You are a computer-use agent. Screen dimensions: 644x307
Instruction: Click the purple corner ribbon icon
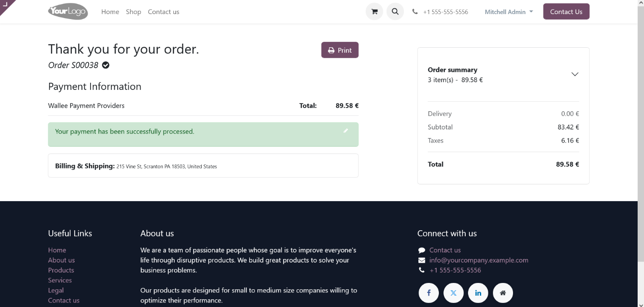(x=6, y=5)
